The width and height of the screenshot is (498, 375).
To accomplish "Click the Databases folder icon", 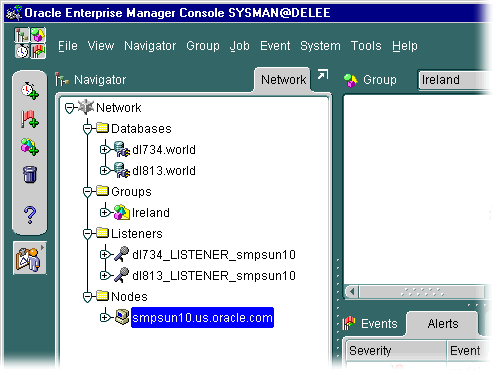I will (x=103, y=127).
